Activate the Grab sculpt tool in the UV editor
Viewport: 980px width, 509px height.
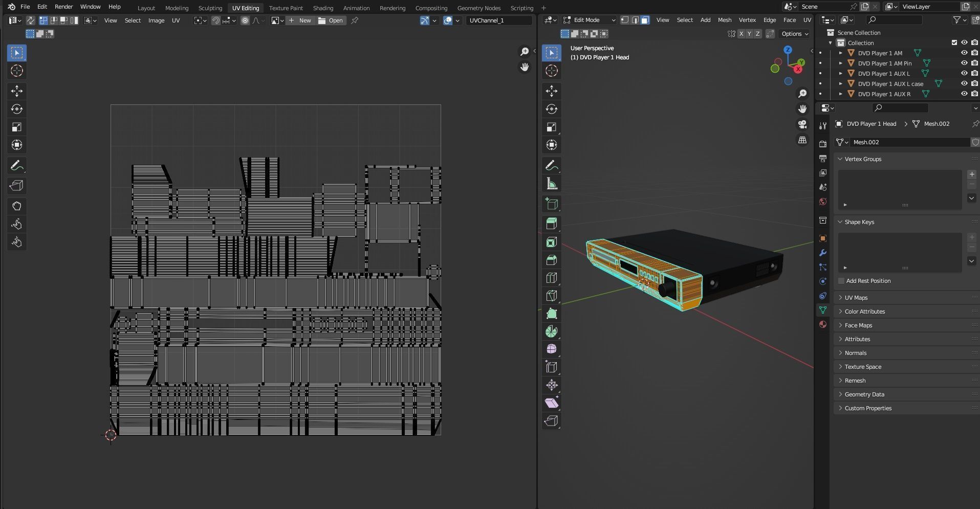click(x=17, y=206)
